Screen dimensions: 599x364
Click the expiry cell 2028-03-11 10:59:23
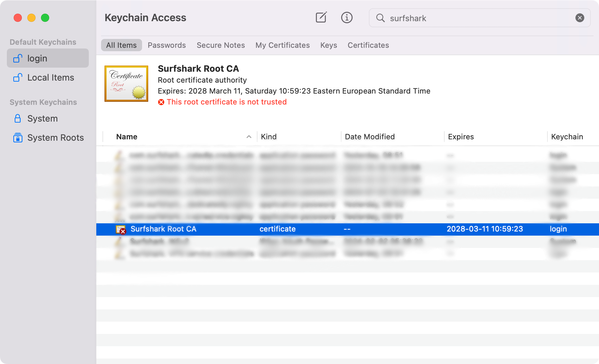click(485, 229)
